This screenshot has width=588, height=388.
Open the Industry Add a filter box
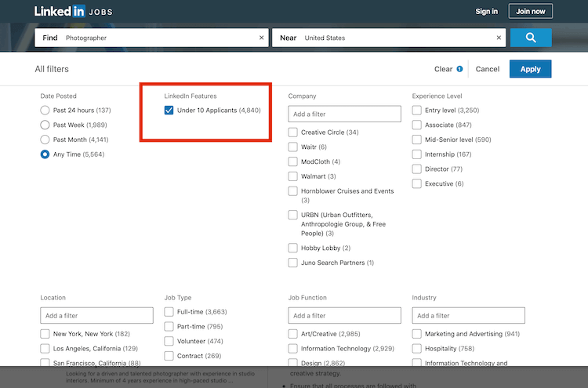tap(468, 316)
